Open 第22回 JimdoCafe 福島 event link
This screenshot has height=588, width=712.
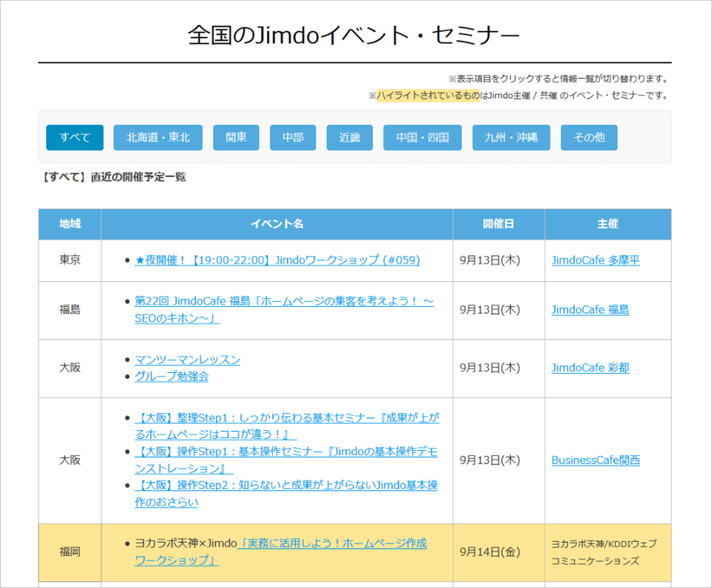[284, 310]
